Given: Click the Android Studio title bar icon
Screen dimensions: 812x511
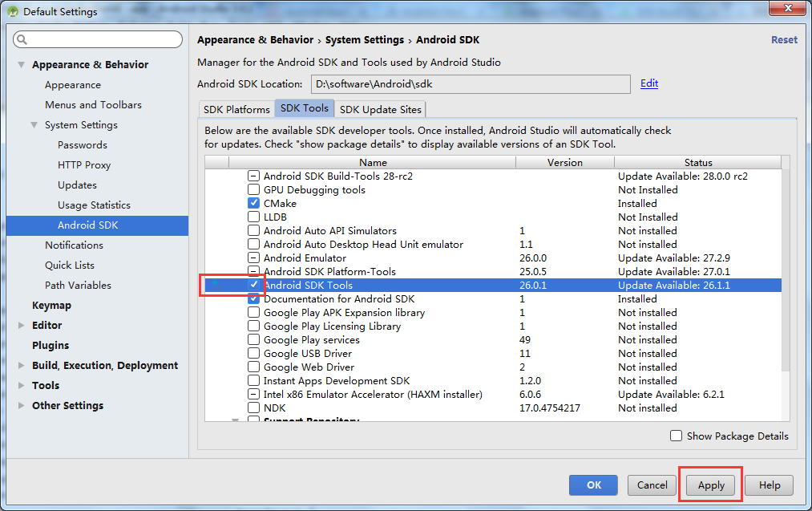Looking at the screenshot, I should click(x=13, y=11).
